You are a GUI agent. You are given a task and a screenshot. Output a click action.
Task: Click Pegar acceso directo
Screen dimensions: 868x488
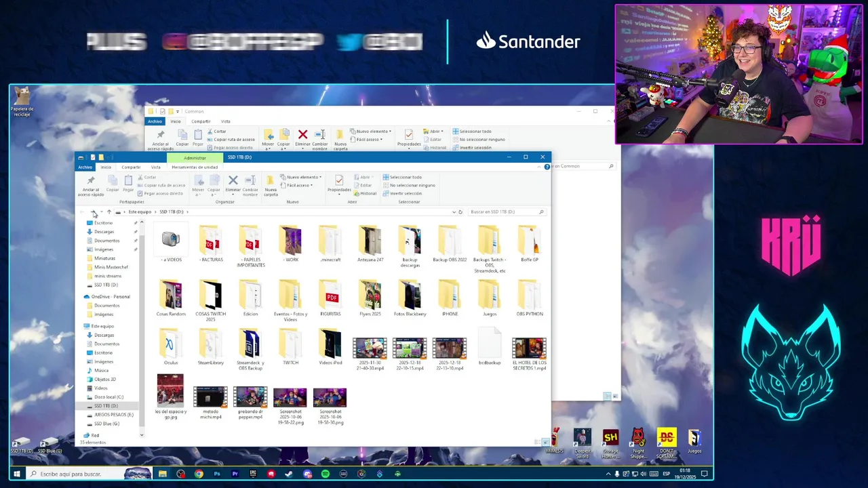click(x=160, y=193)
